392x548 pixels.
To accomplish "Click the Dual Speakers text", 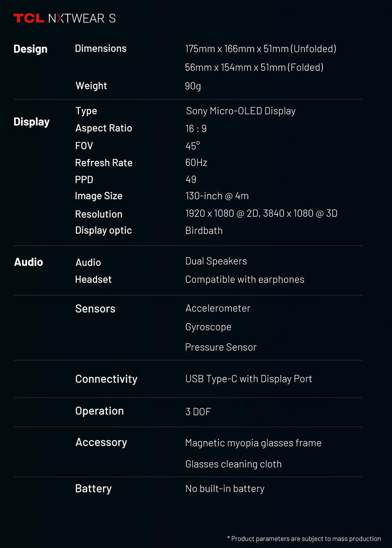I will [216, 261].
